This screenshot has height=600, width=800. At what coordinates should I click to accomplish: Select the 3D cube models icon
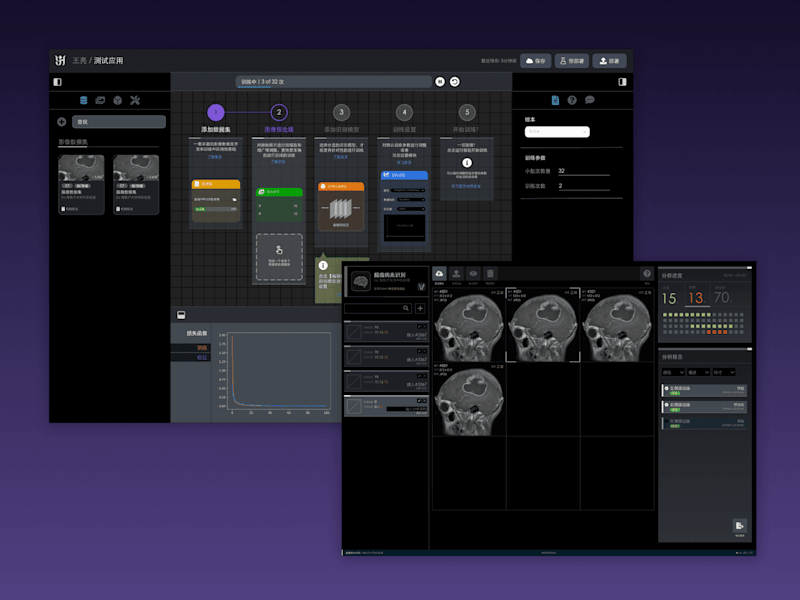click(x=118, y=100)
